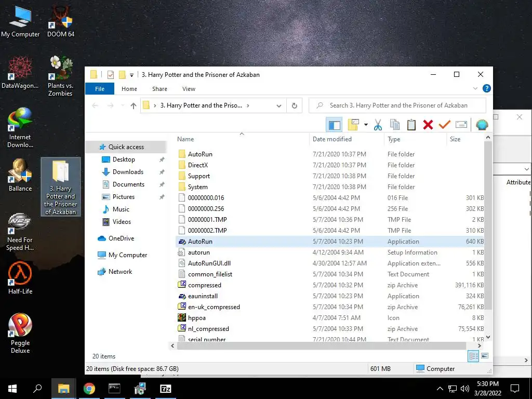The width and height of the screenshot is (532, 399).
Task: Select the hppoa icon file
Action: [x=330, y=318]
